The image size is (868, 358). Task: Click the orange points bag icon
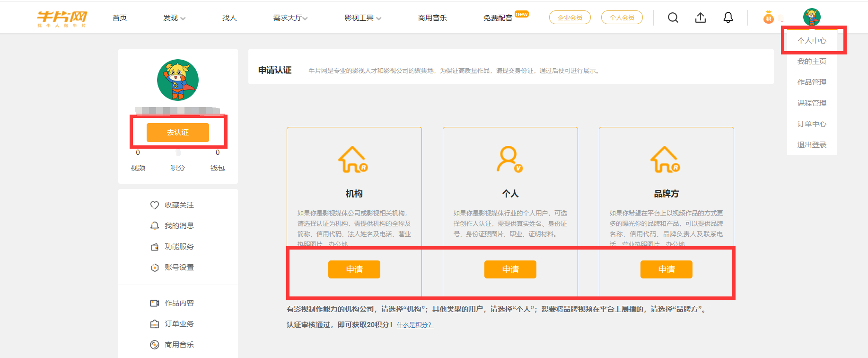point(768,18)
